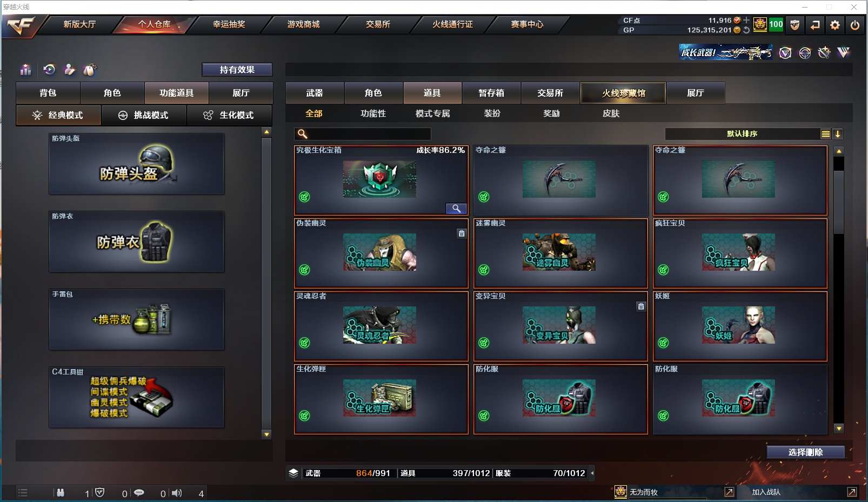Expand inventory count bar arrow after 服装

[x=592, y=473]
